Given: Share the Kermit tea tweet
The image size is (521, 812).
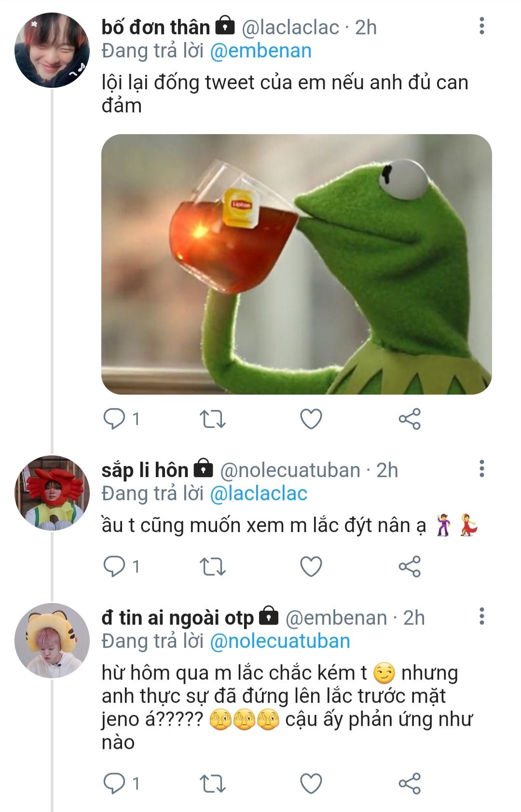Looking at the screenshot, I should 410,419.
